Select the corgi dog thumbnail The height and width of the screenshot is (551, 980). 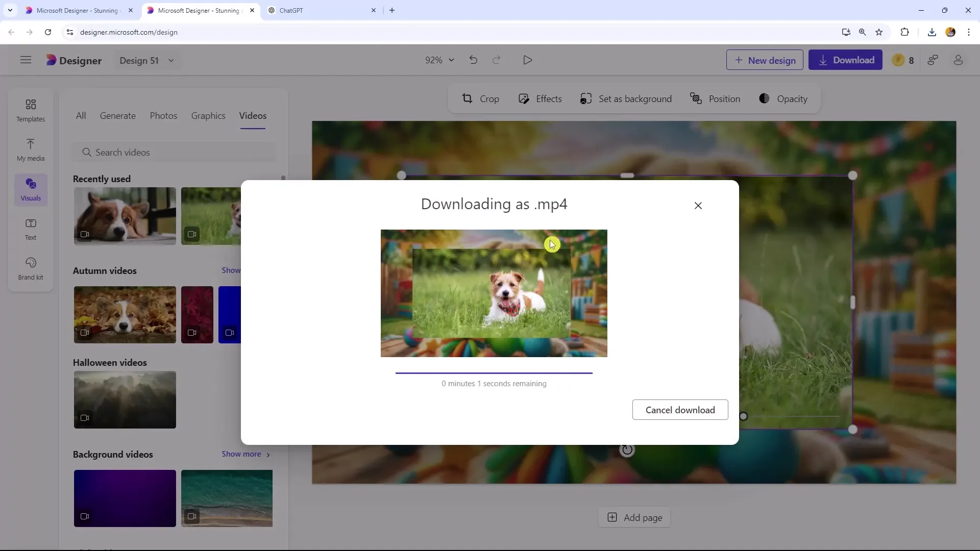[x=125, y=216]
